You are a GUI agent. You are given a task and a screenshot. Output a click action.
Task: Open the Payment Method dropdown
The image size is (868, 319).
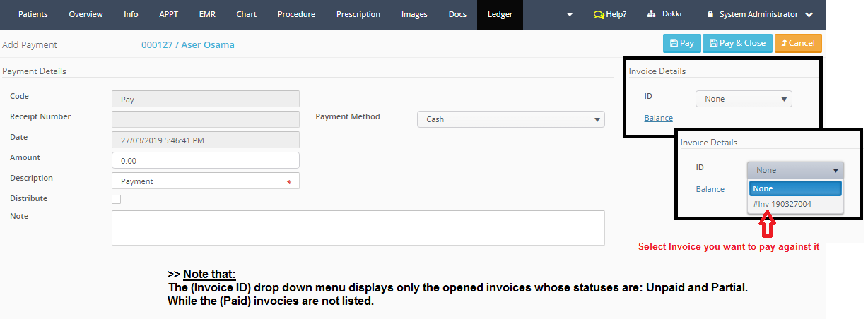pos(510,119)
